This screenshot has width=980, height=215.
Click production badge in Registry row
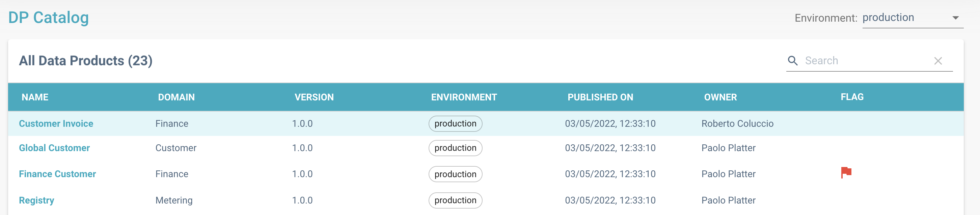coord(455,200)
